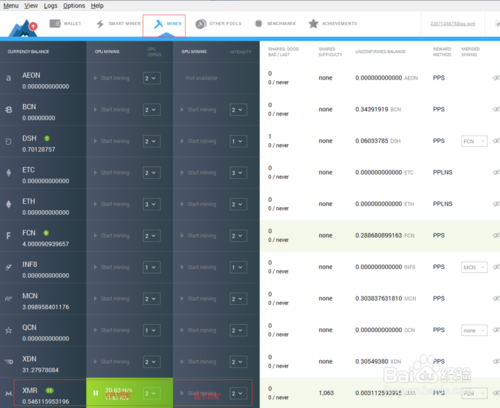Open the Smart Miner lightning icon
Viewport: 500px width, 408px height.
coord(100,24)
